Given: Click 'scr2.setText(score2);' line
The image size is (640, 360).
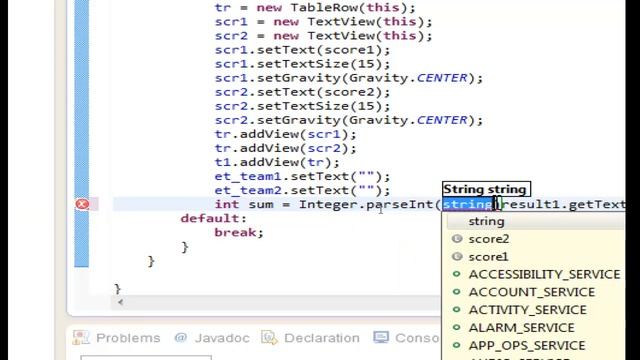Looking at the screenshot, I should coord(302,92).
